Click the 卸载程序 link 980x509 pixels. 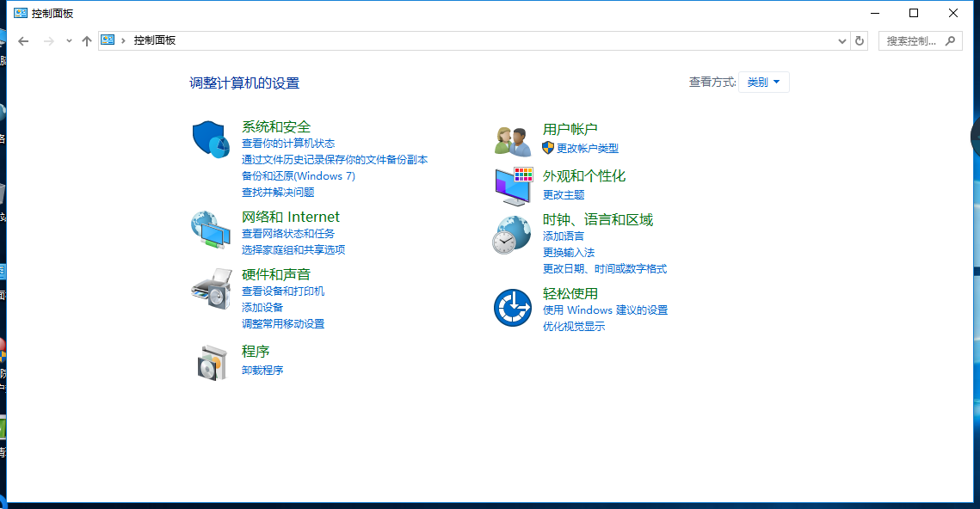point(262,371)
